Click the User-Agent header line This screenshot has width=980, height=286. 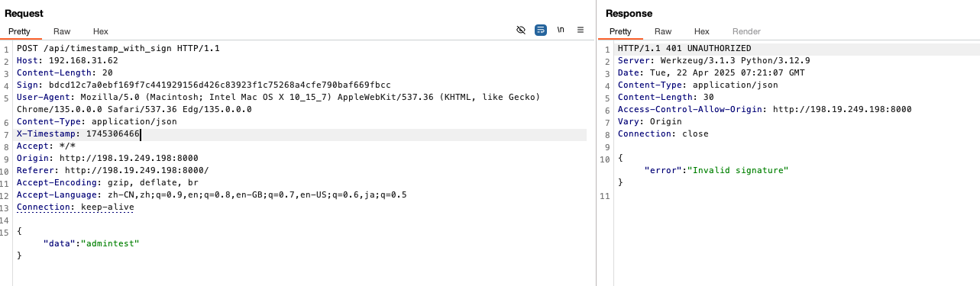(278, 103)
